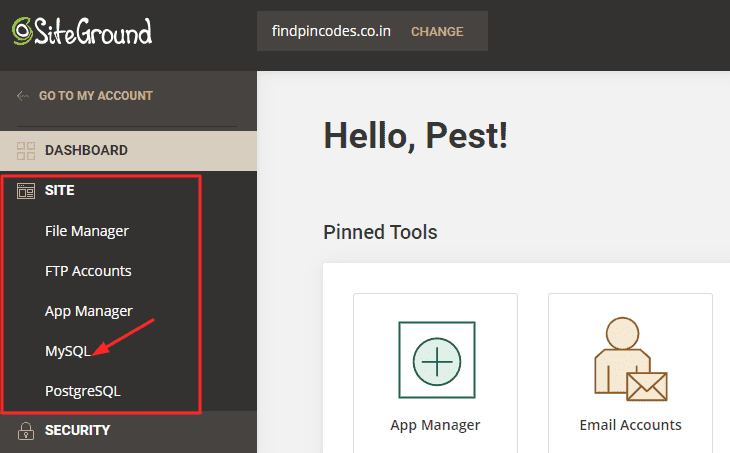The width and height of the screenshot is (730, 453).
Task: Go to the DASHBOARD page
Action: pyautogui.click(x=86, y=150)
